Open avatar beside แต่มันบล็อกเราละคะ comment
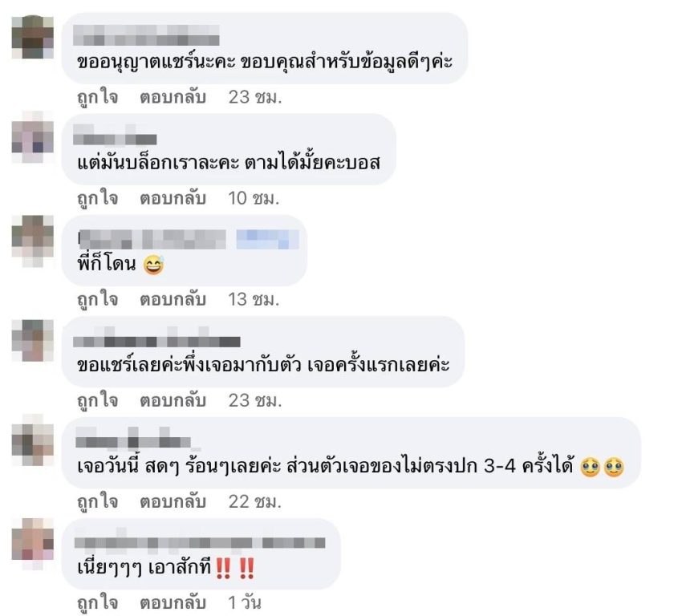This screenshot has width=674, height=616. [x=33, y=136]
